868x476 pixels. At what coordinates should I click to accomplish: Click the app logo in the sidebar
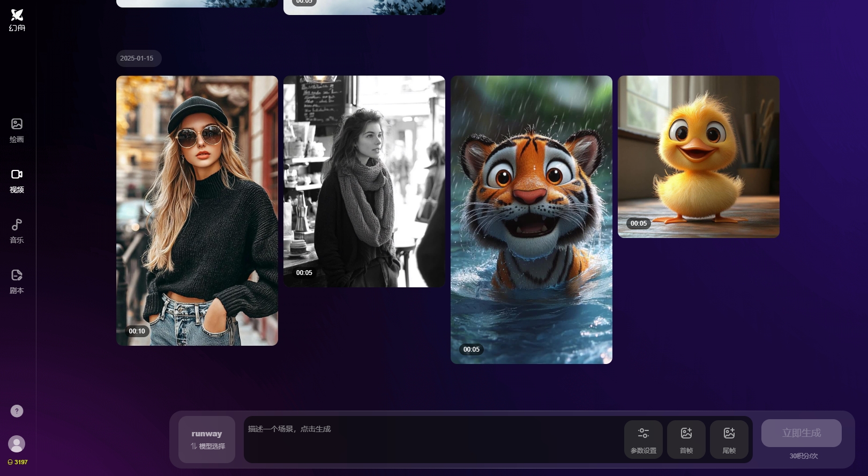click(17, 20)
